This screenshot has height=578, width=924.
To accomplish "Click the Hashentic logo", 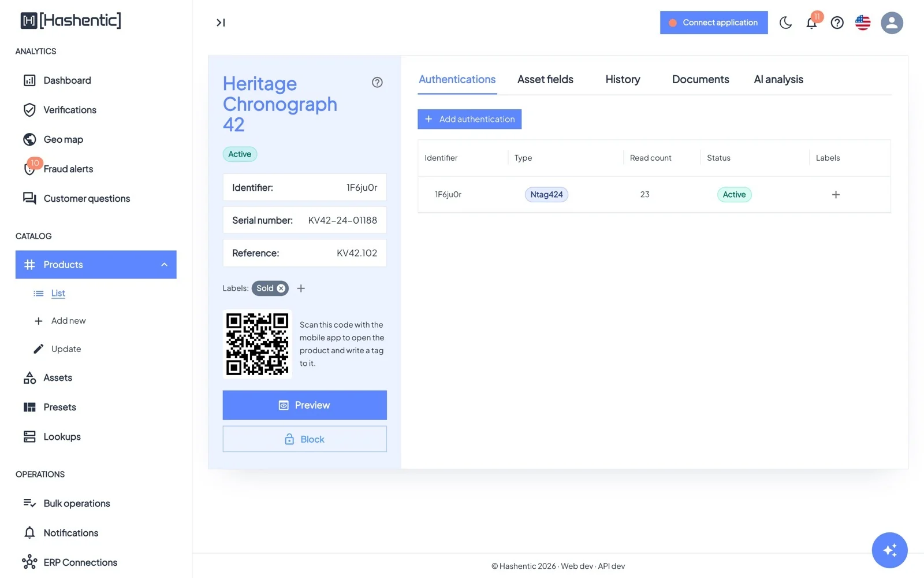I will (70, 21).
